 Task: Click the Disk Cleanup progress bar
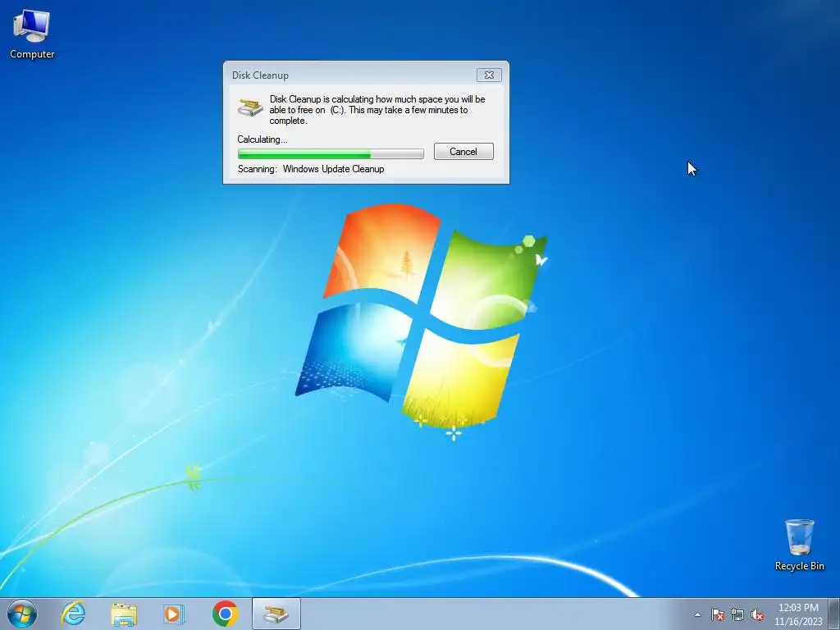click(x=331, y=154)
